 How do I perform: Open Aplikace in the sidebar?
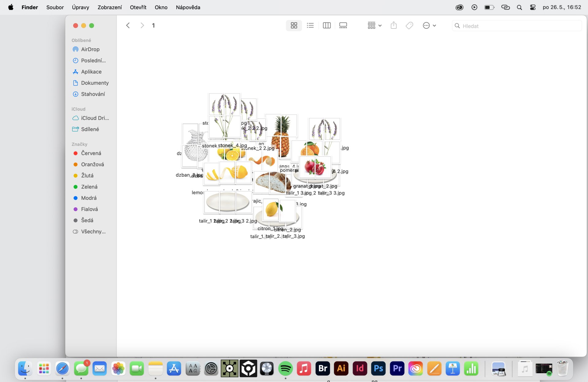coord(91,72)
